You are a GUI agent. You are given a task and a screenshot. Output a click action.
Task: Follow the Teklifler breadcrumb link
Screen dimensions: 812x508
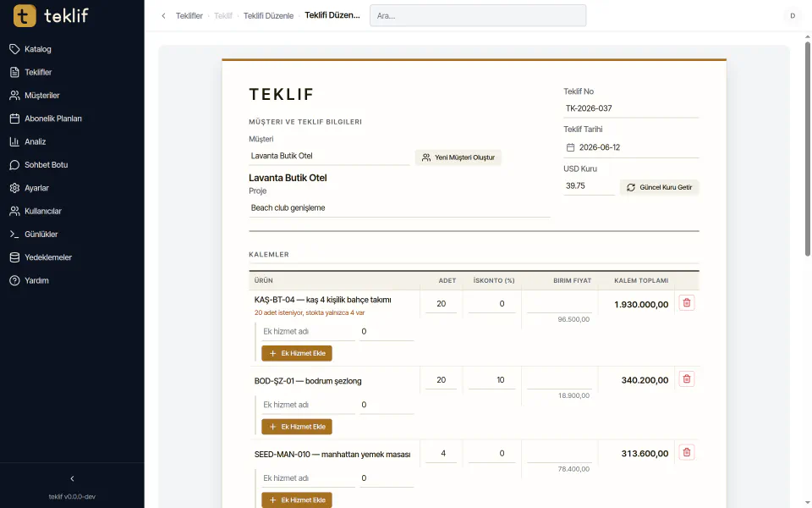coord(189,15)
